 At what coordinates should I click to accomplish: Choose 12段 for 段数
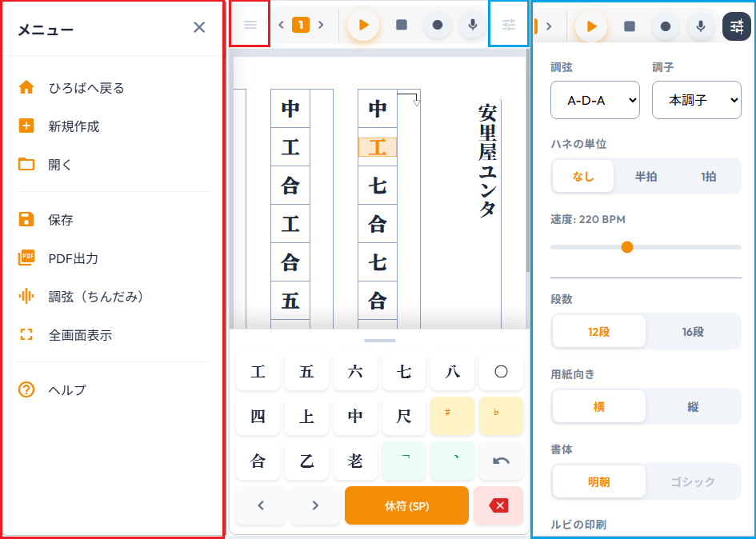tap(599, 332)
